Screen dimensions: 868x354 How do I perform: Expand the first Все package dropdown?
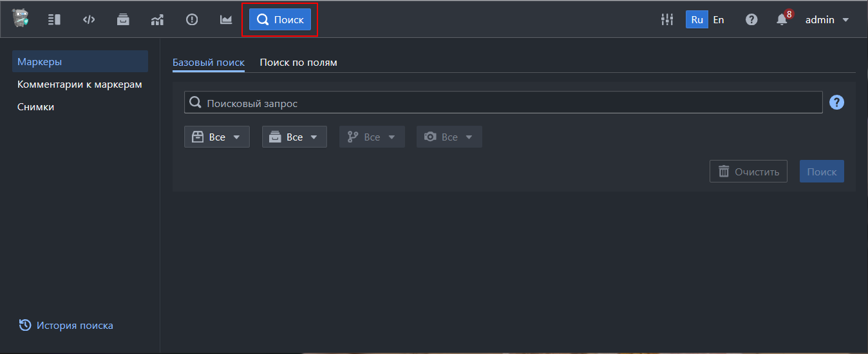tap(217, 137)
